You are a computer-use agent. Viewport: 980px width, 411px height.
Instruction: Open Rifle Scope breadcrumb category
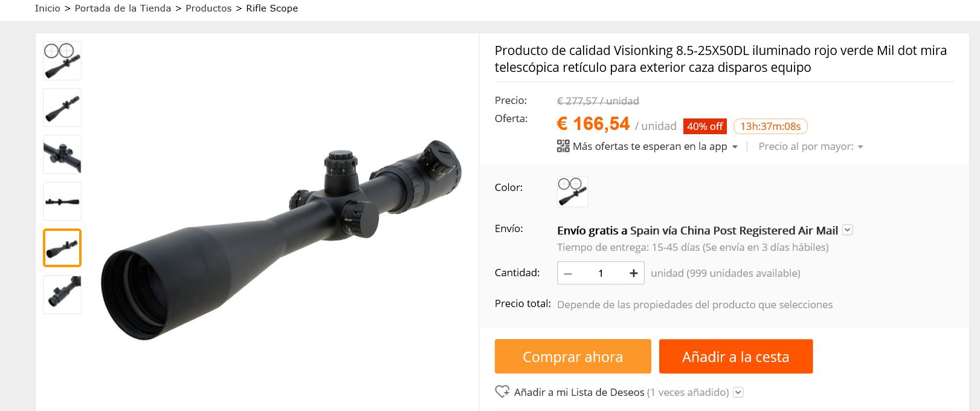[272, 8]
